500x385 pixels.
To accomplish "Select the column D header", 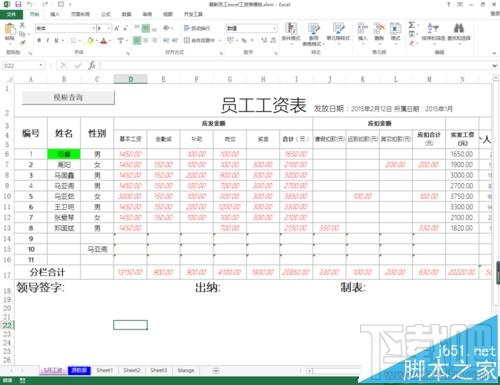I will (130, 79).
